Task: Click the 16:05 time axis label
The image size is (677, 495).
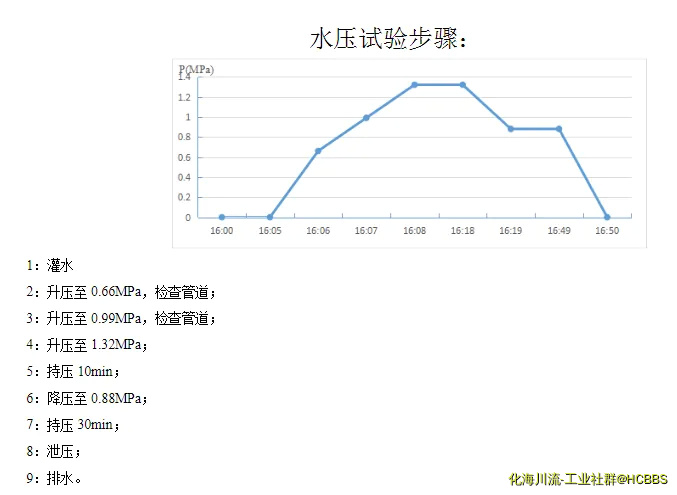Action: click(270, 231)
